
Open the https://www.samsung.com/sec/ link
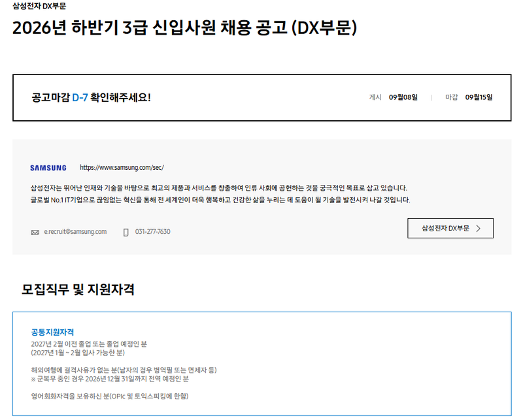pyautogui.click(x=122, y=167)
